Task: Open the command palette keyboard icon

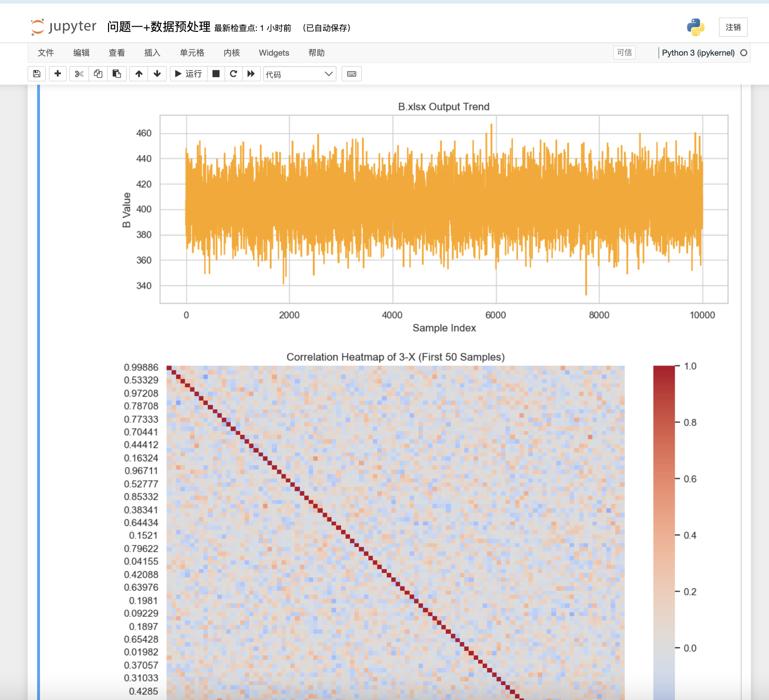Action: tap(352, 74)
